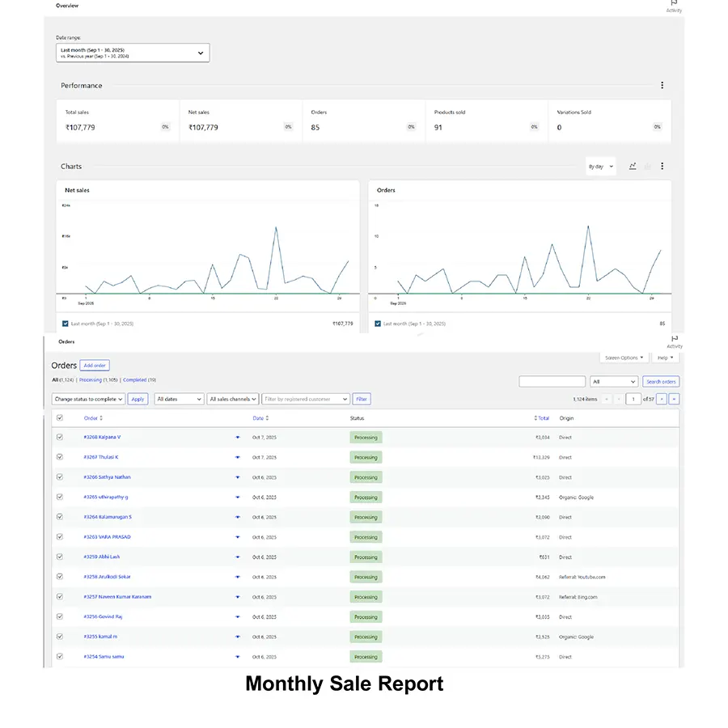Click the order search text field
Viewport: 728px width, 728px height.
[x=552, y=382]
